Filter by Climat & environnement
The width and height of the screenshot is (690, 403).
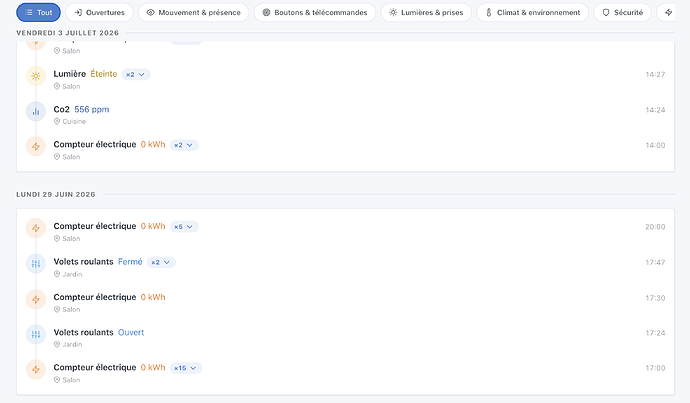(532, 12)
